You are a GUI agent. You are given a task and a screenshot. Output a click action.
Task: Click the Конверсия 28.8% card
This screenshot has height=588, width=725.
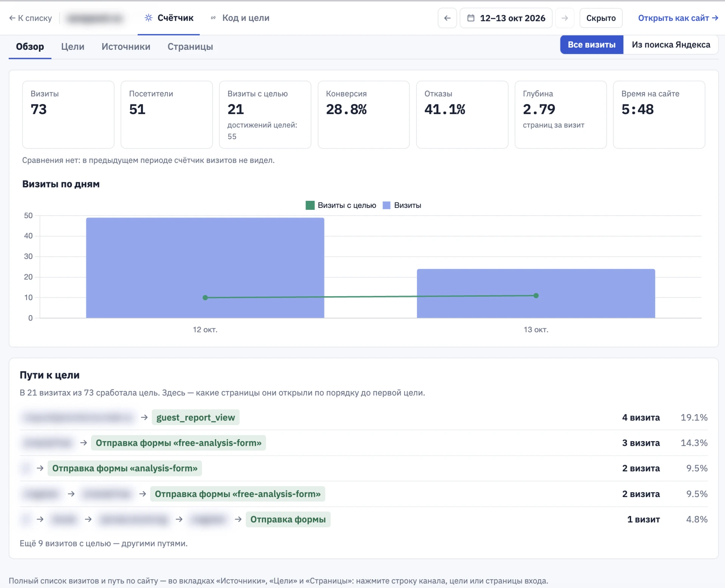coord(364,115)
